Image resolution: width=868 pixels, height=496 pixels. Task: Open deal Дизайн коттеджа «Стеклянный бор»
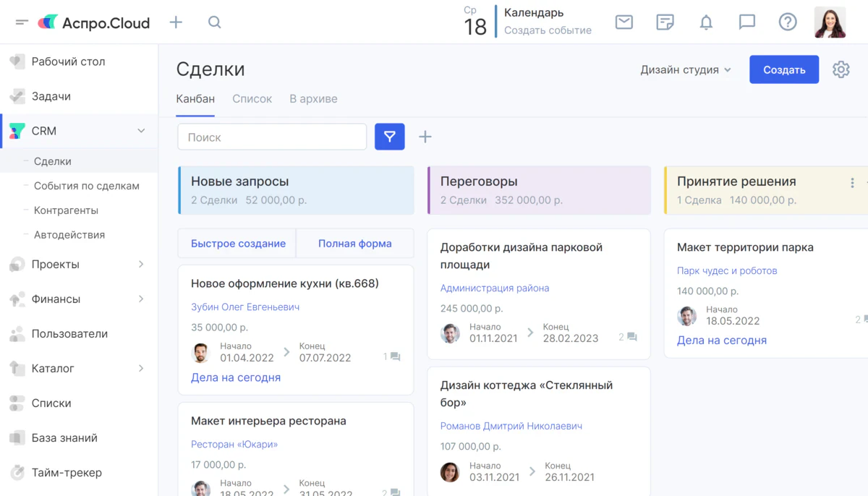pos(527,394)
